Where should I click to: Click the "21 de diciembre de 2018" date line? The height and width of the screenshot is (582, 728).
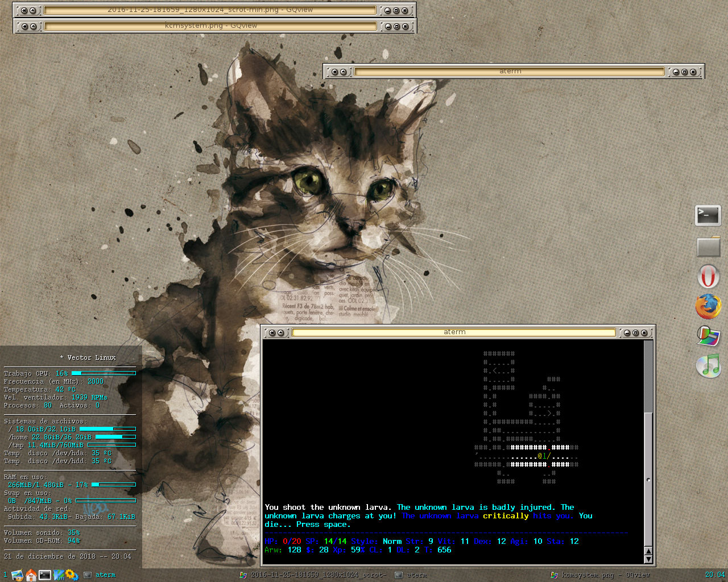point(49,556)
